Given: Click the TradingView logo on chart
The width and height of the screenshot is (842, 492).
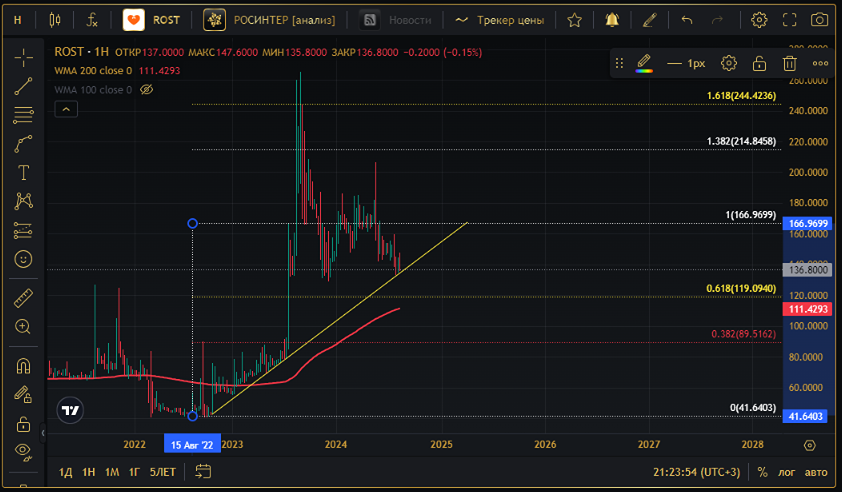Looking at the screenshot, I should pyautogui.click(x=70, y=410).
